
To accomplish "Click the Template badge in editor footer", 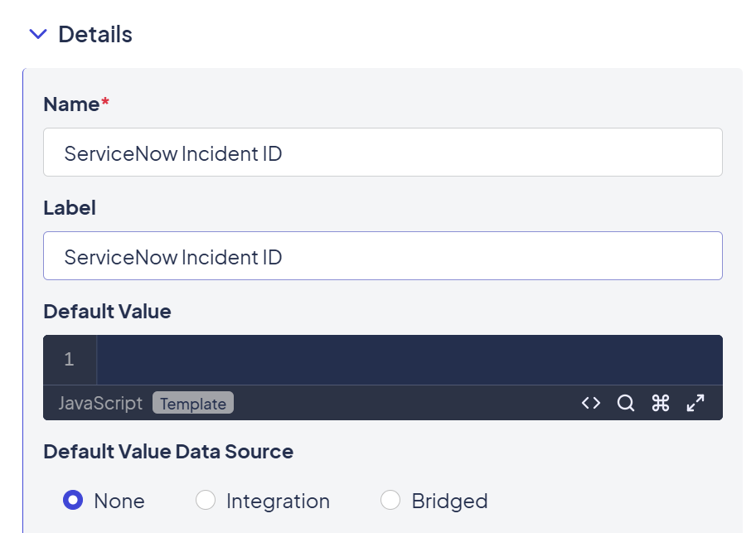I will (193, 404).
